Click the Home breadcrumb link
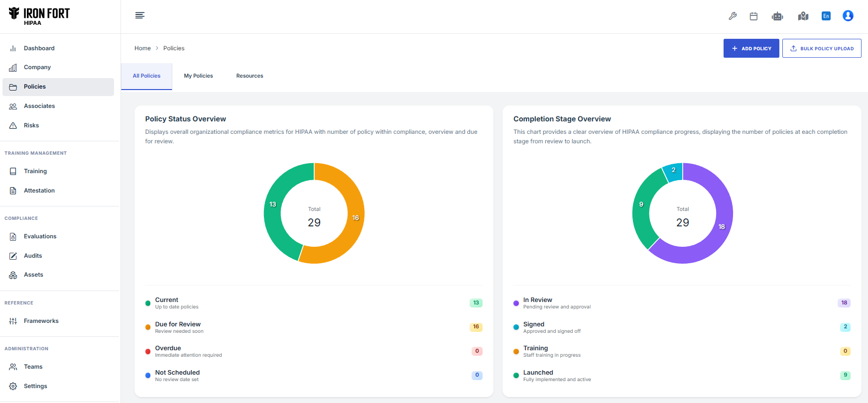This screenshot has width=868, height=403. click(x=142, y=48)
